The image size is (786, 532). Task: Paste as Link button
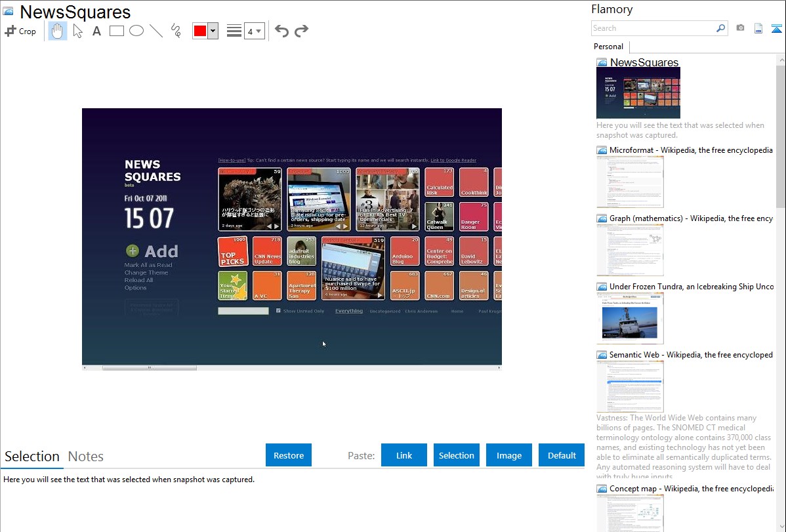(404, 455)
